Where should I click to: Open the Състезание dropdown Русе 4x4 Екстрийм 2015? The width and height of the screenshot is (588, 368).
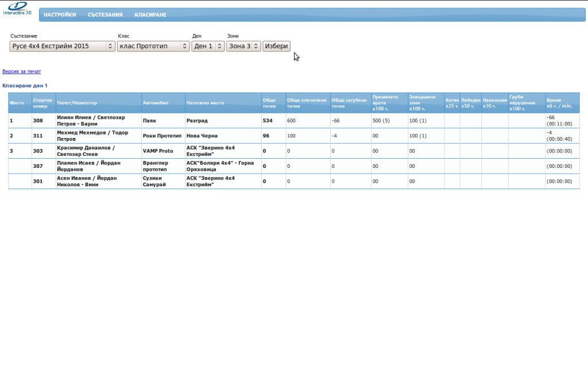62,46
